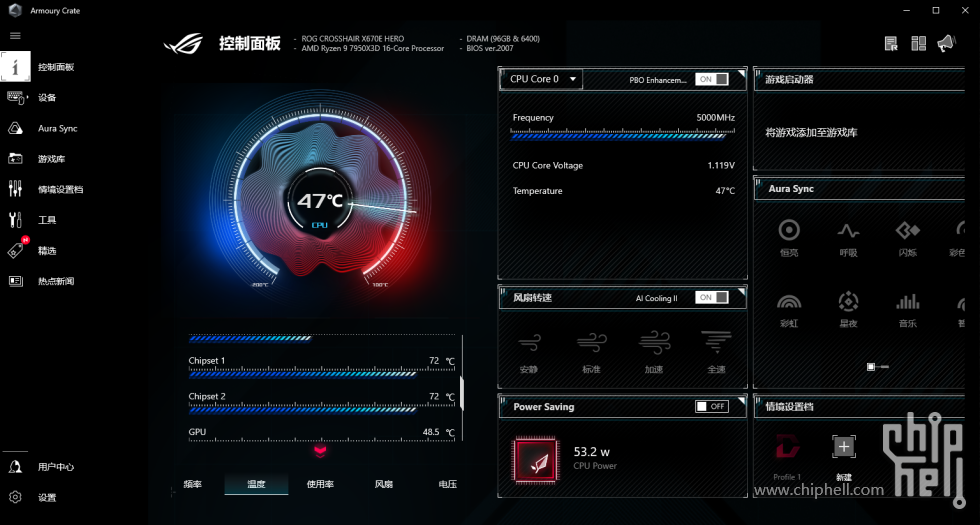Switch to 风扇 fan tab
The height and width of the screenshot is (525, 980).
click(384, 484)
